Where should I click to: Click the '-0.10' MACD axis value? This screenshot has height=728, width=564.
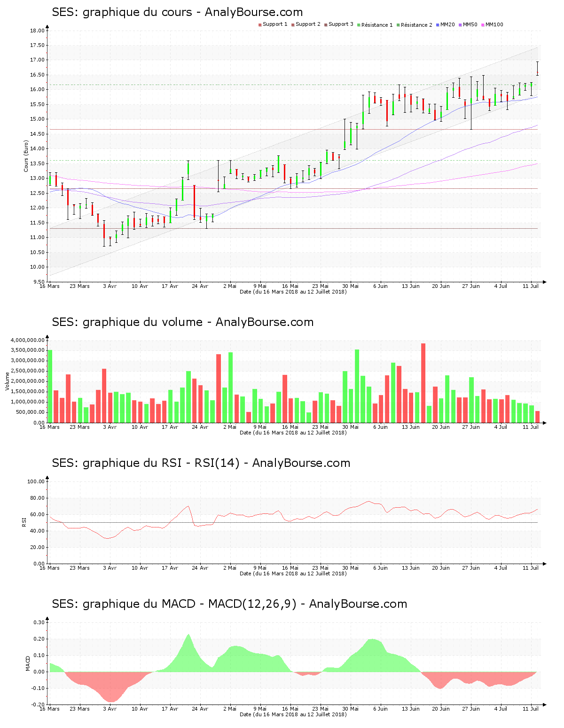pos(38,689)
